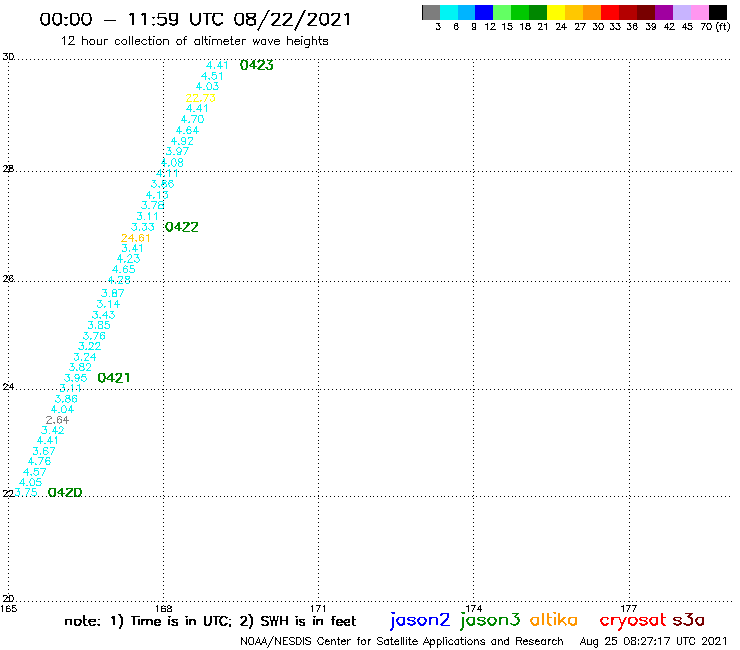740x650 pixels.
Task: Select the 3.82 wave height reading
Action: click(80, 367)
